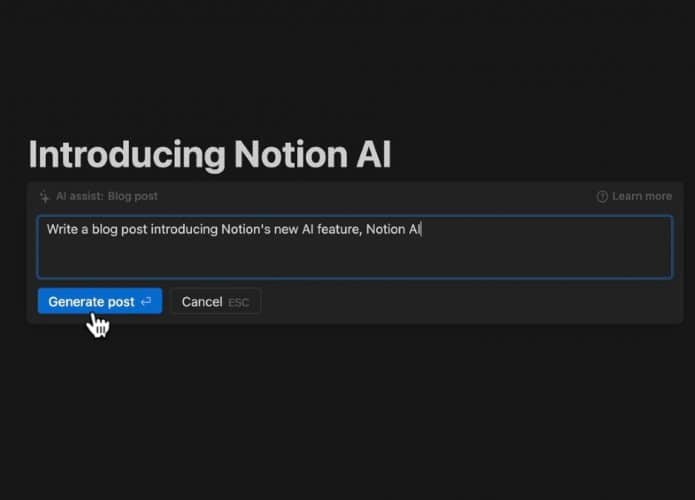Click the AI assist sparkle icon
This screenshot has height=500, width=695.
[x=45, y=196]
